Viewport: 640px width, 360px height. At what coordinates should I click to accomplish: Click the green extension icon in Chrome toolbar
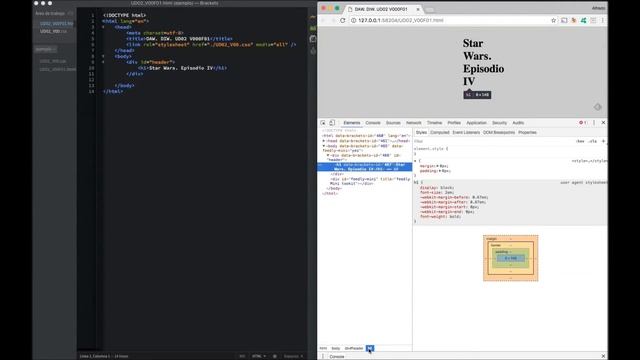[x=584, y=20]
